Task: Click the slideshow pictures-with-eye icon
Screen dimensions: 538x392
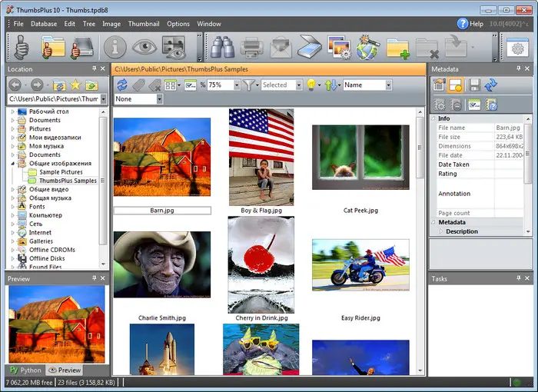Action: pos(174,48)
